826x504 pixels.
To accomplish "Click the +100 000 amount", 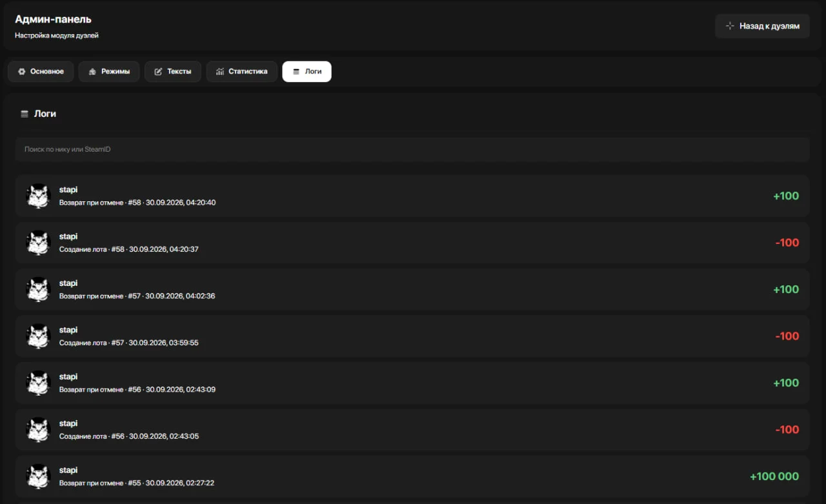I will (774, 476).
